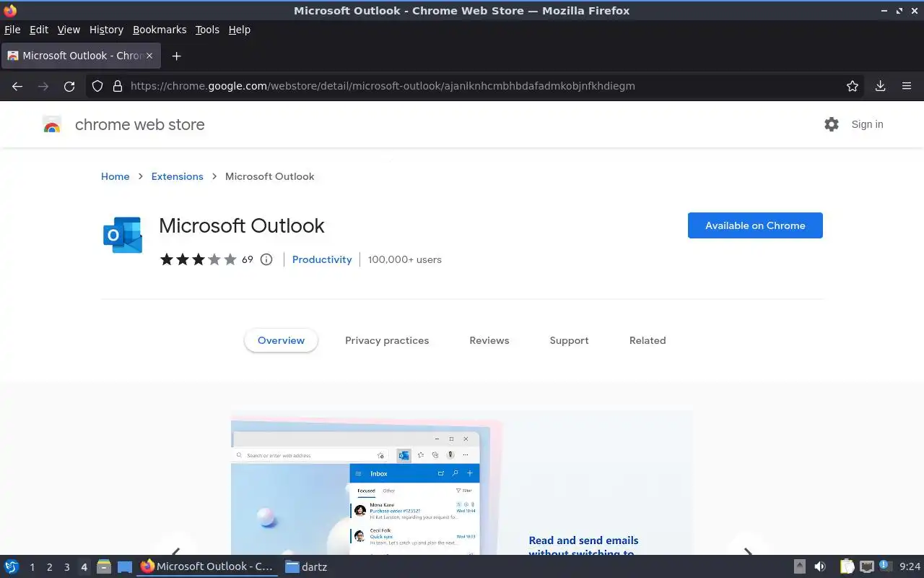This screenshot has height=578, width=924.
Task: Reload the current page
Action: click(x=69, y=86)
